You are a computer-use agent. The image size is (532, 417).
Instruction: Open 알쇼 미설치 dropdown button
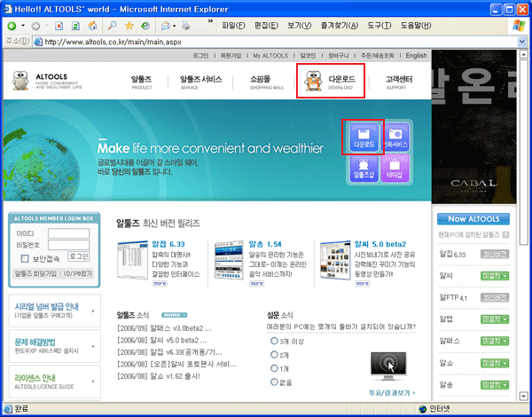pyautogui.click(x=495, y=363)
